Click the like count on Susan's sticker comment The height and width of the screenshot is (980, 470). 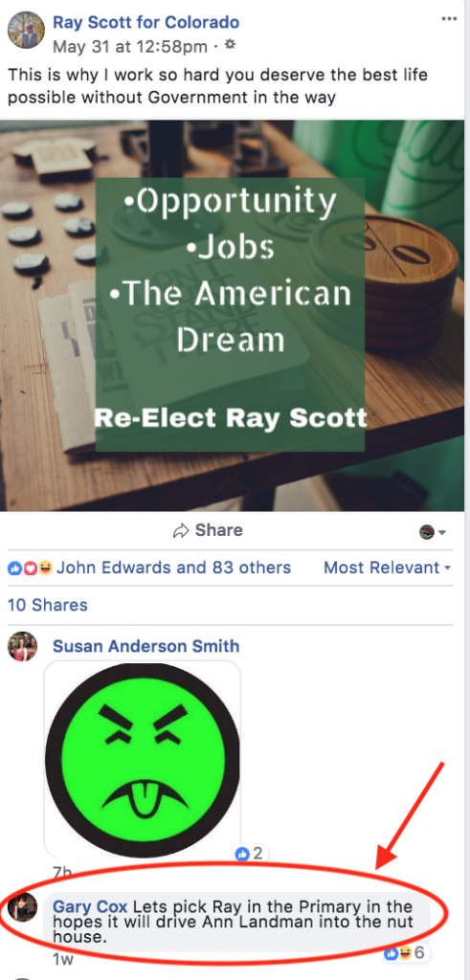tap(250, 853)
